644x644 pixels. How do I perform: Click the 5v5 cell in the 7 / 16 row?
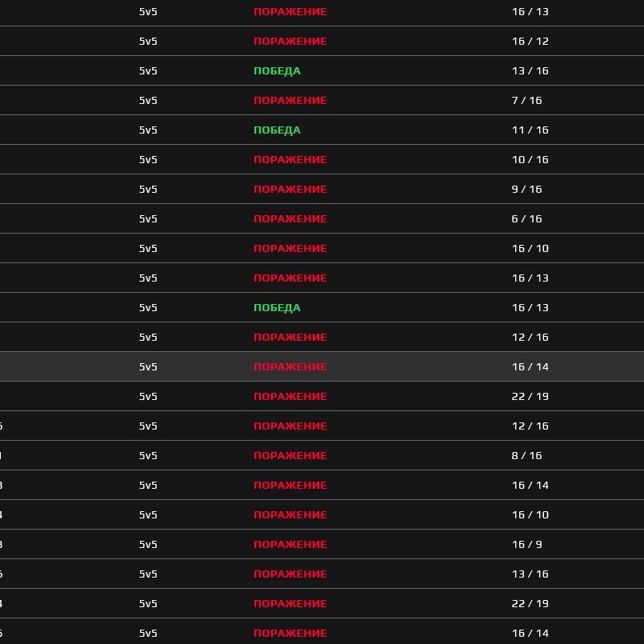148,100
